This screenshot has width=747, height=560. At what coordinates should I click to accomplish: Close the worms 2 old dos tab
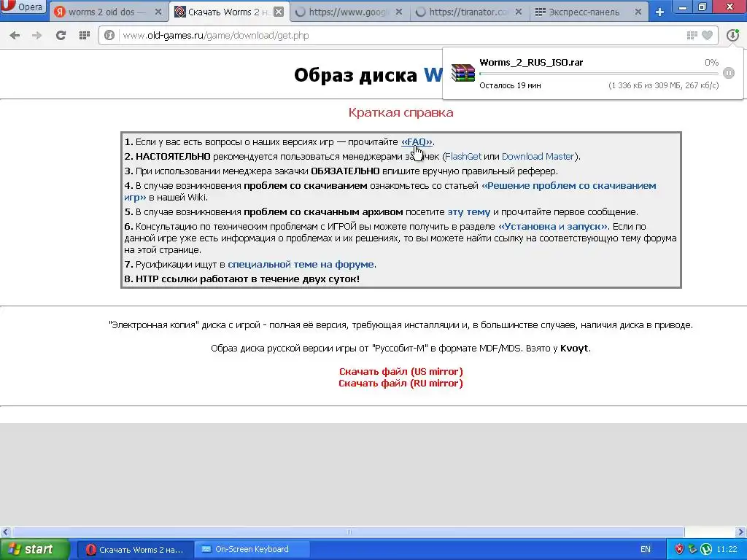click(158, 12)
